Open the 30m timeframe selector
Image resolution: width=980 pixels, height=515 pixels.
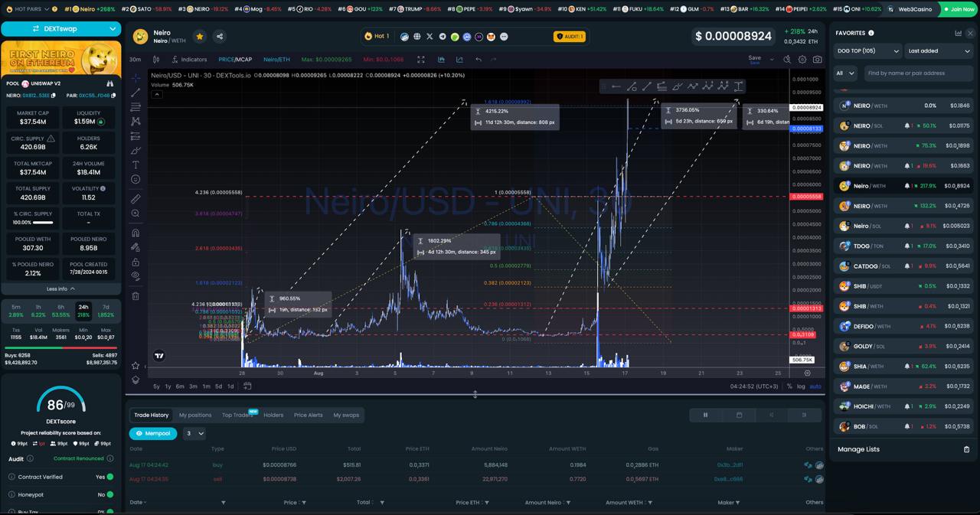(x=136, y=59)
